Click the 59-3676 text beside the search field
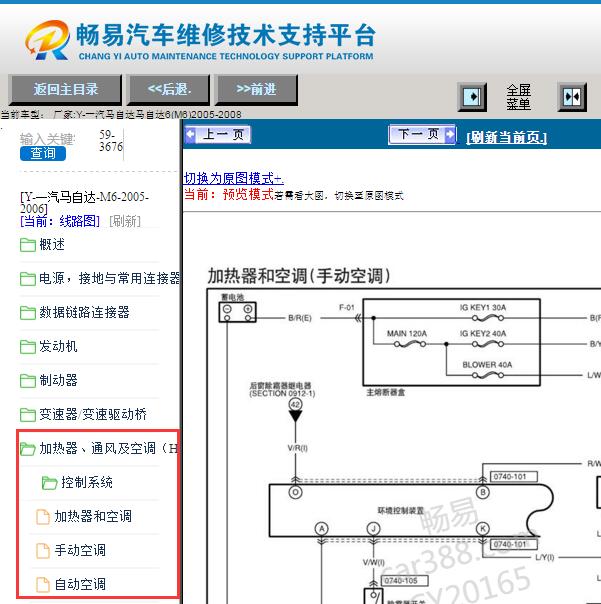601x604 pixels. pyautogui.click(x=111, y=141)
